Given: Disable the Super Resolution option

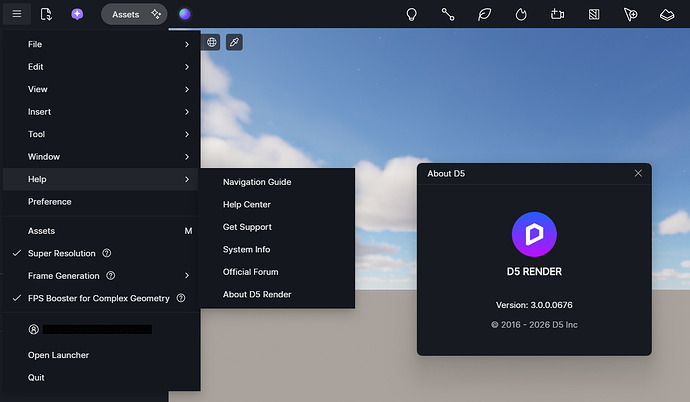Looking at the screenshot, I should click(x=62, y=253).
